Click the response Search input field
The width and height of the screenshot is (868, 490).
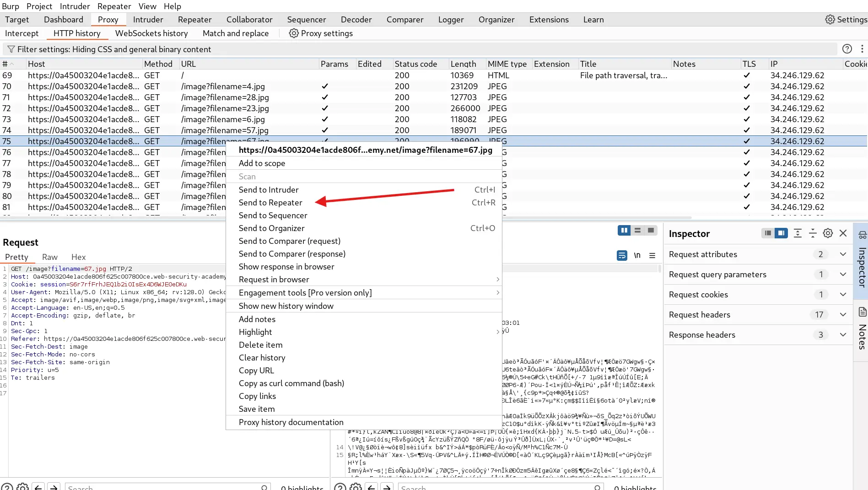click(501, 488)
